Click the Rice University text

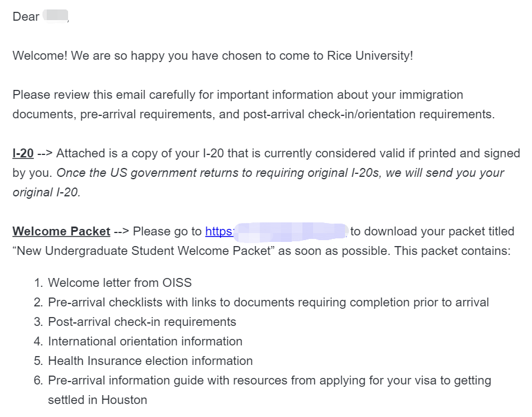coord(369,56)
